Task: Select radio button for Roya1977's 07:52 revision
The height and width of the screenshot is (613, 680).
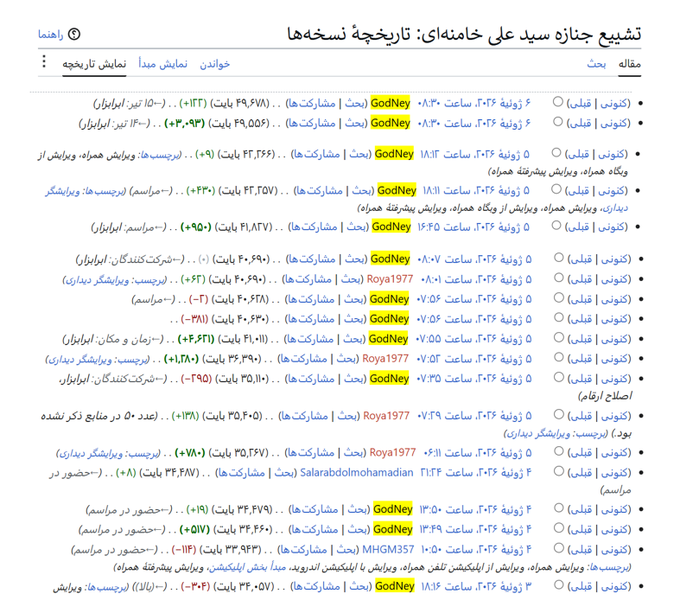Action: pos(559,358)
